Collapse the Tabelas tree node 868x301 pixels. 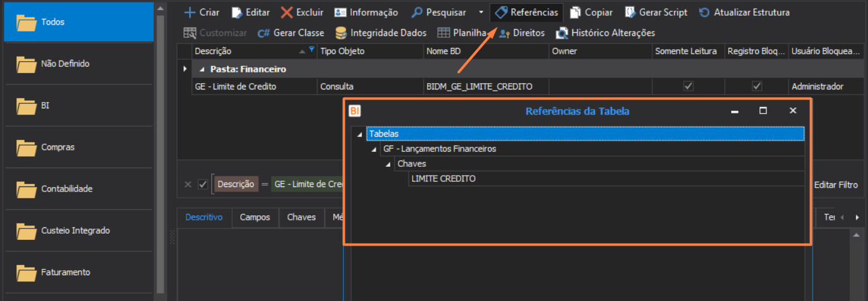coord(359,134)
